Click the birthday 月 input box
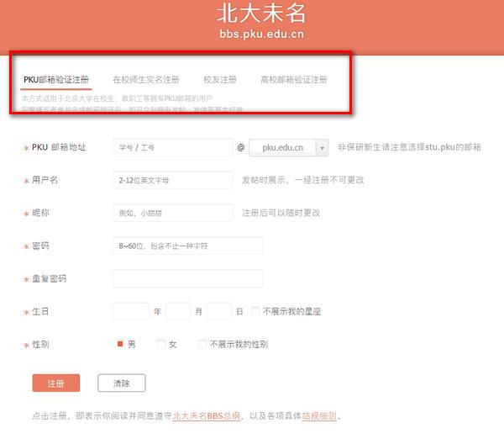 tap(178, 311)
